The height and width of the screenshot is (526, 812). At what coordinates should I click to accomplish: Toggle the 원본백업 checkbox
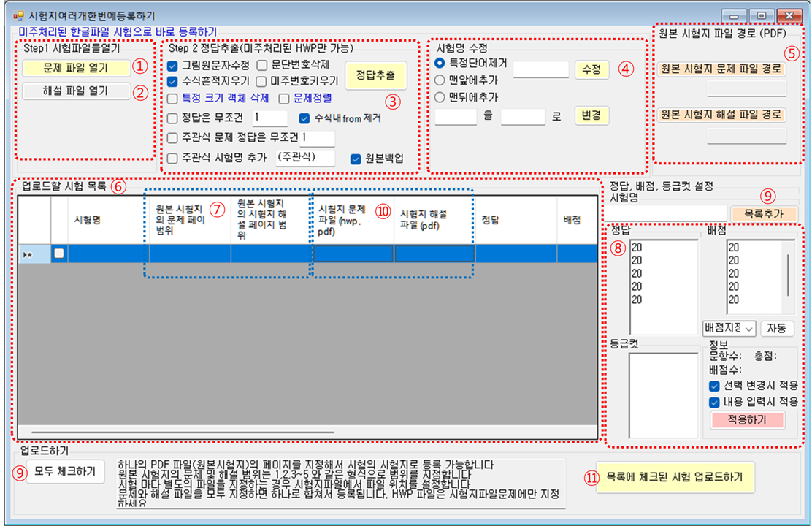pos(356,158)
